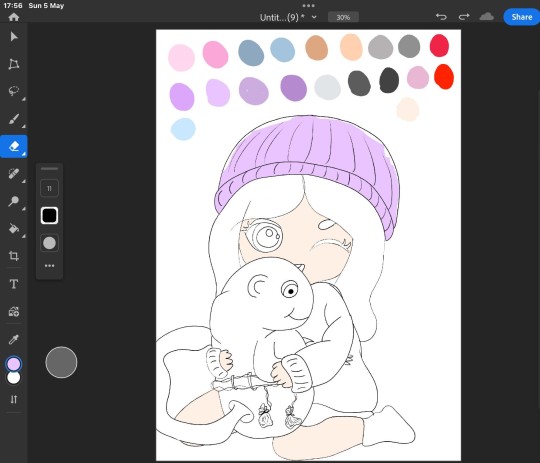
Task: Select the Clone stamp tool
Action: 14,201
